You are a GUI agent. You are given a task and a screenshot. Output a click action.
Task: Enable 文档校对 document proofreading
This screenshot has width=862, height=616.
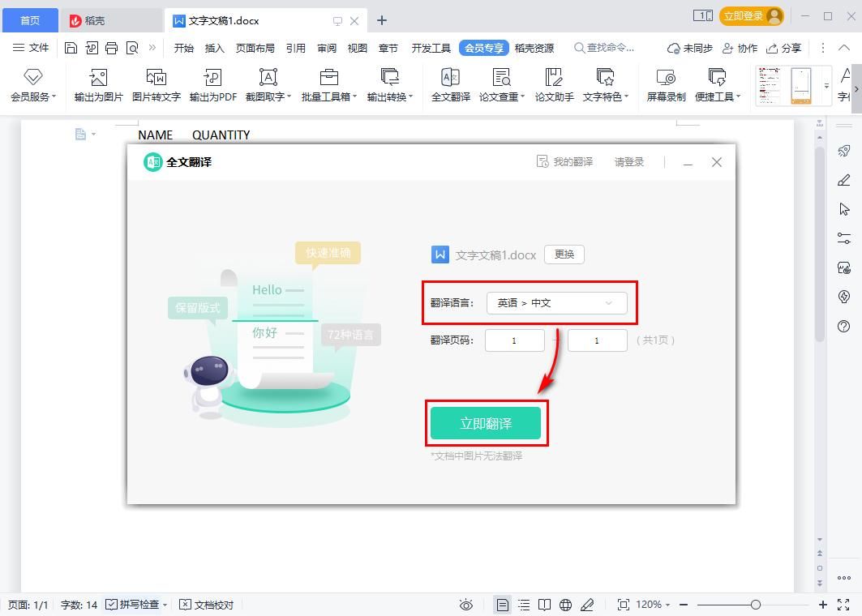(207, 604)
